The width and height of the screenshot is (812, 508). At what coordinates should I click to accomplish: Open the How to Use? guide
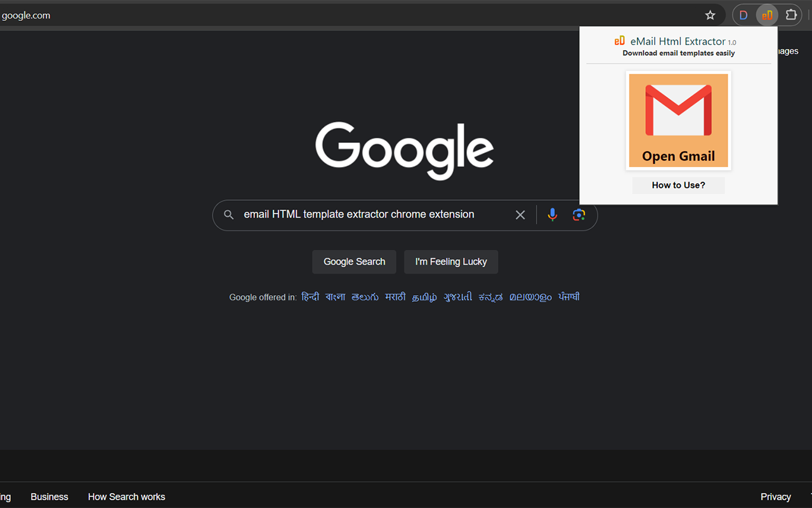(x=678, y=185)
